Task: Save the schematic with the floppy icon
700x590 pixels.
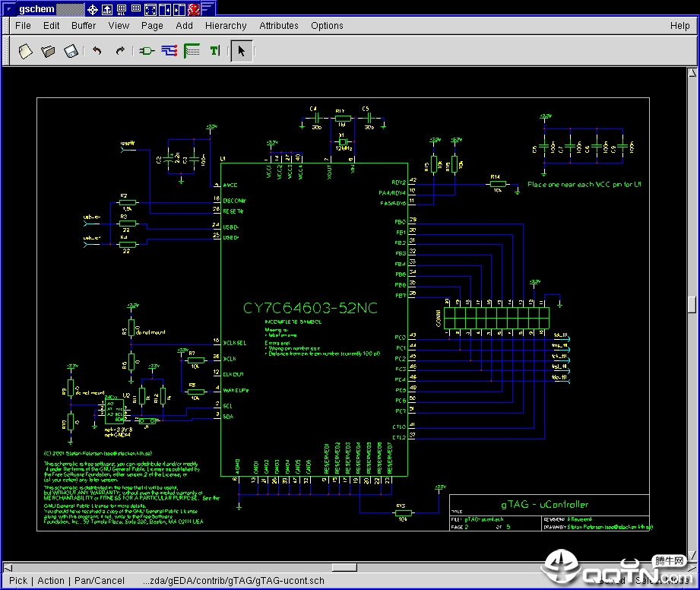Action: (x=71, y=51)
